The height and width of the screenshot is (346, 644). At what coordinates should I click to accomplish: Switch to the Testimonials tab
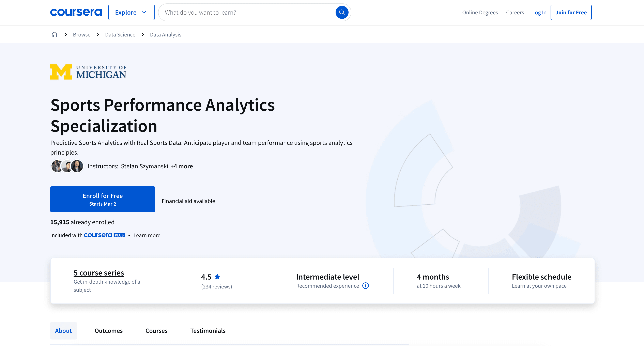pos(208,330)
